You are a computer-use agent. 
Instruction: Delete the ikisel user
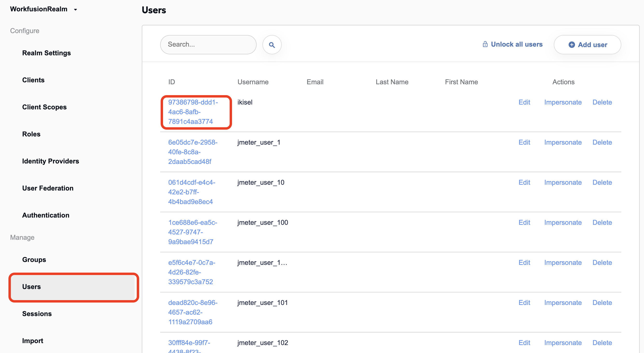[x=602, y=102]
